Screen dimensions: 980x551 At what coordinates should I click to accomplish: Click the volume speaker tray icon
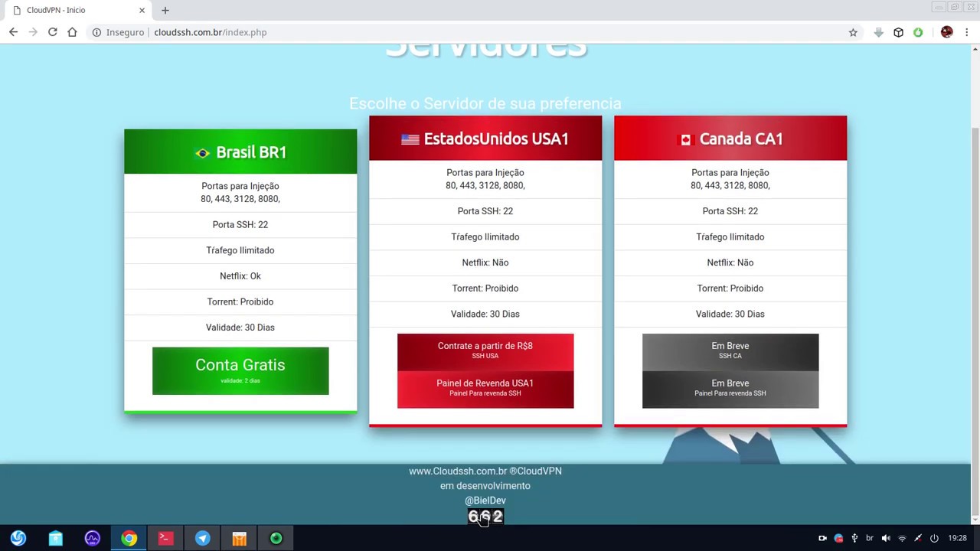886,538
